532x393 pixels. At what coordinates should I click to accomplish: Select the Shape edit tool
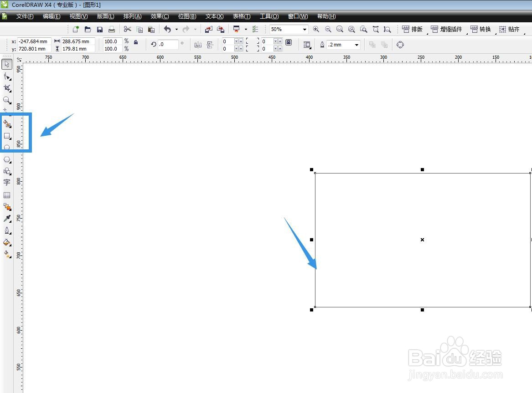(7, 77)
